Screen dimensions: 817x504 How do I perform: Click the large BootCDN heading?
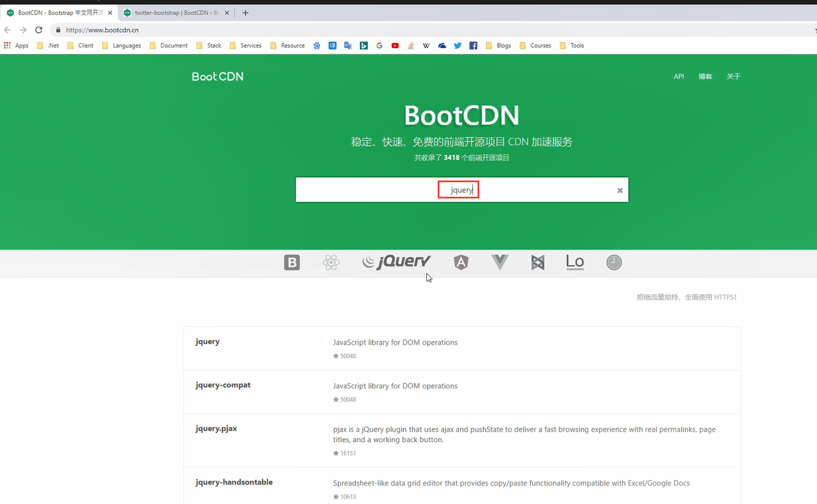462,115
